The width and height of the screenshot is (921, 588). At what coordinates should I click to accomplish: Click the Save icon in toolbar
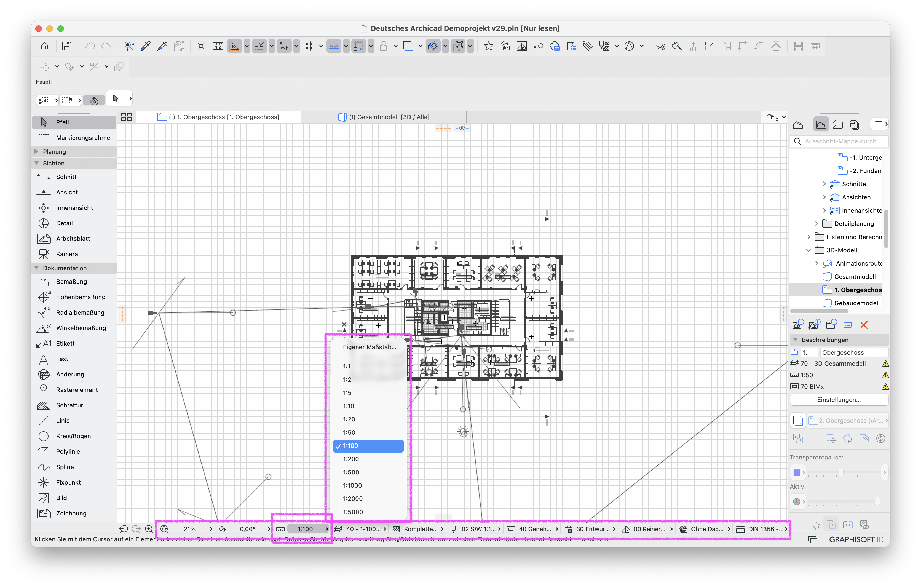pyautogui.click(x=66, y=46)
